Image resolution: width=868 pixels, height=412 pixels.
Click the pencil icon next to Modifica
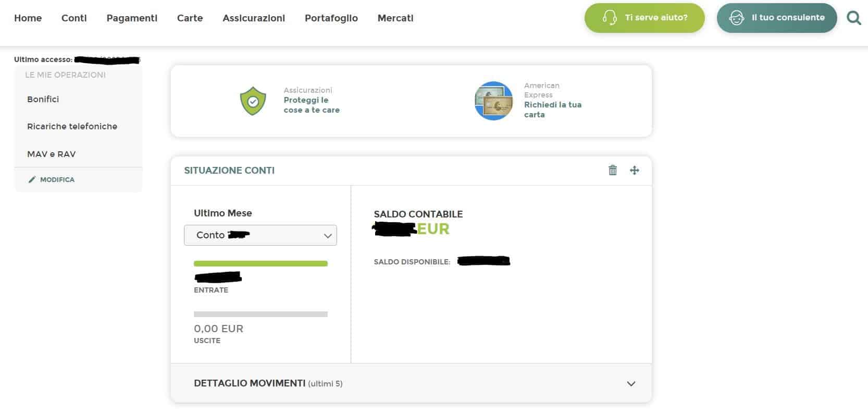(32, 179)
